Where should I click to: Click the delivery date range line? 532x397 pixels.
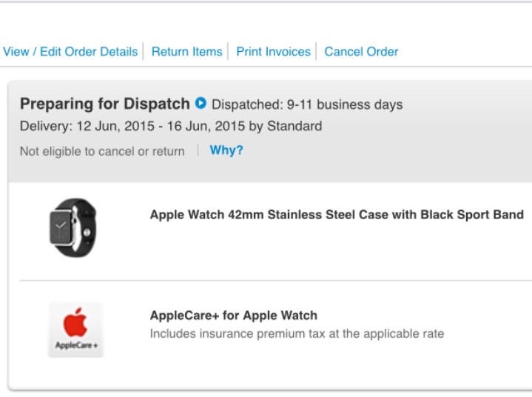pyautogui.click(x=171, y=126)
